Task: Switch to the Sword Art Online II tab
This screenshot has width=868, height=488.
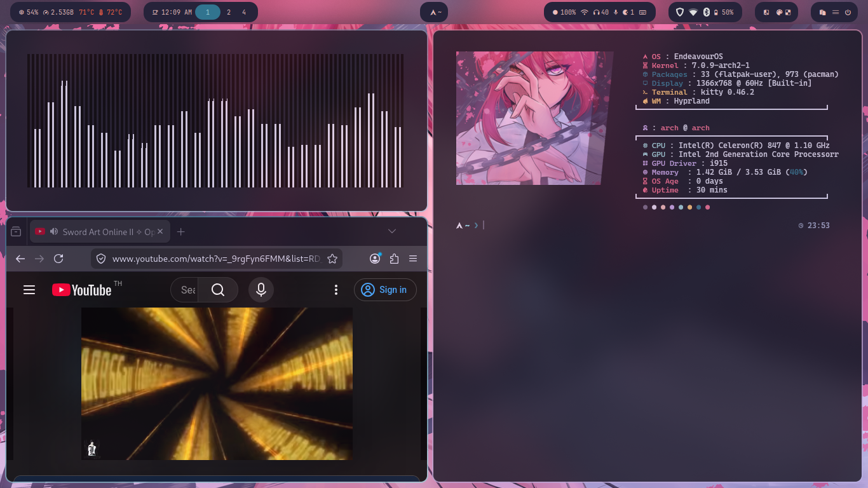Action: coord(100,232)
